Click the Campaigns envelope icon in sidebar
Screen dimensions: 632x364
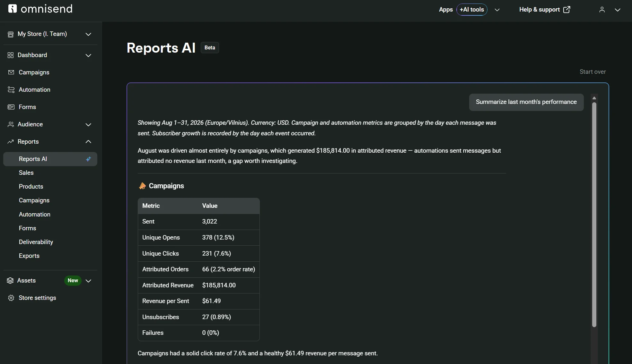[x=11, y=72]
